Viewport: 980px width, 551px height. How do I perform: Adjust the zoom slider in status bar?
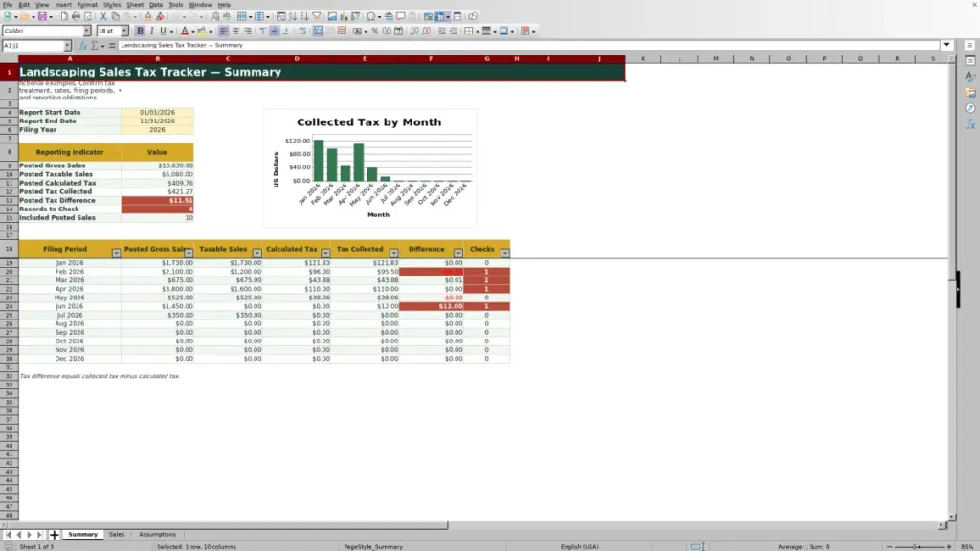[919, 547]
